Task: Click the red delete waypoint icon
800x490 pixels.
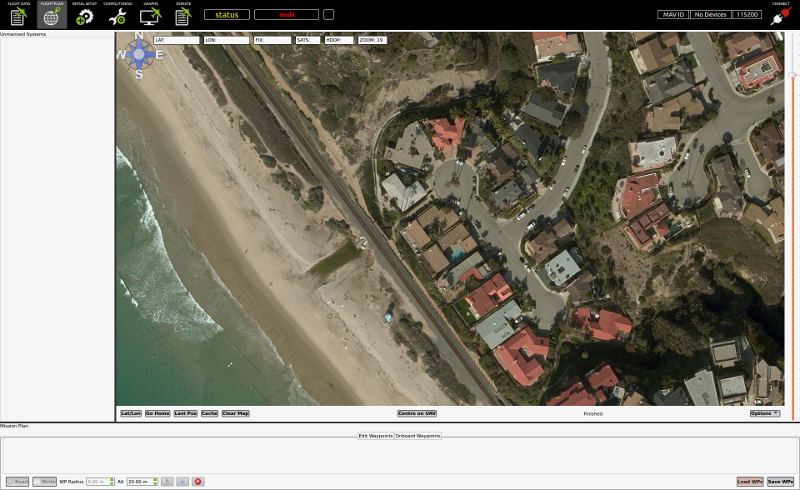Action: [198, 482]
